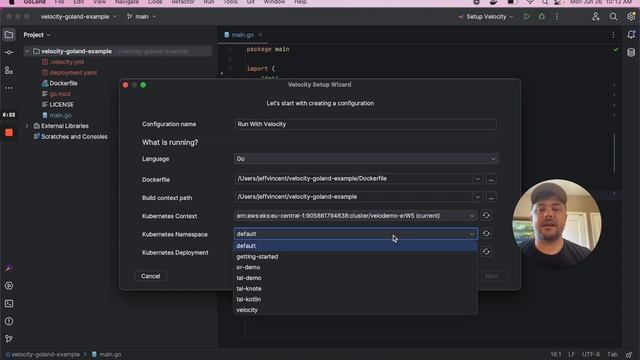The height and width of the screenshot is (360, 640).
Task: Open Search Everywhere magnifier
Action: 613,17
